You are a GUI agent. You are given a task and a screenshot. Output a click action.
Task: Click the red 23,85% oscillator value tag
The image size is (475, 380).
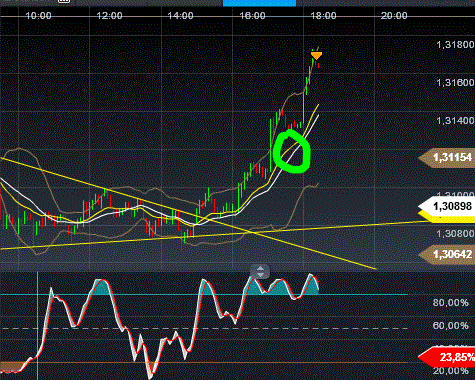pos(447,357)
